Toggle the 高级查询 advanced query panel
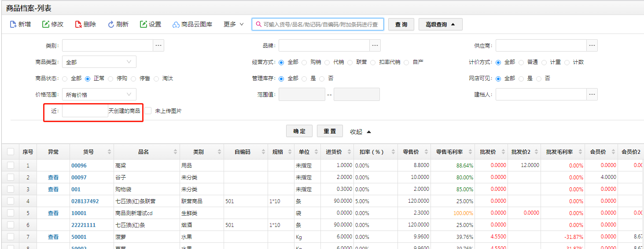This screenshot has width=644, height=249. [440, 24]
